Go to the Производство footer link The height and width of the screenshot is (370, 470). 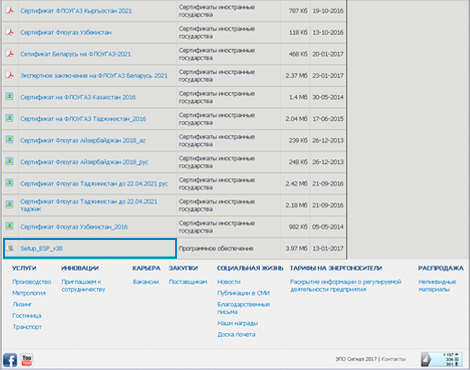[32, 282]
